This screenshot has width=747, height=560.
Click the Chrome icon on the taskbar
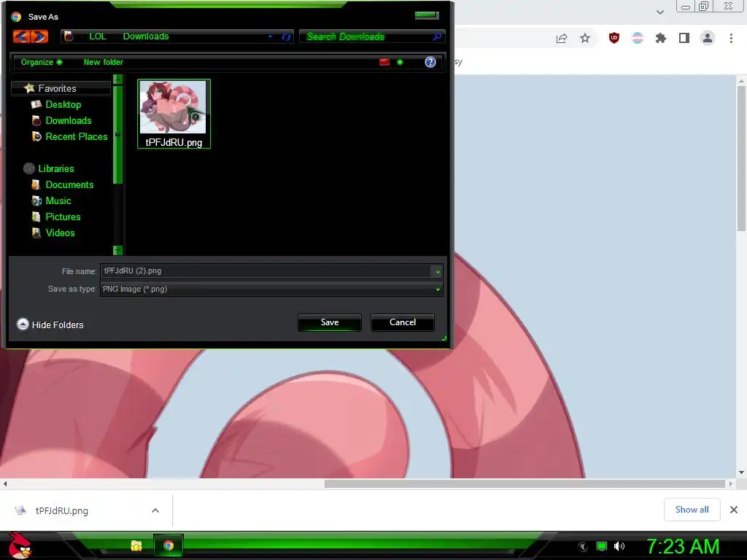(169, 545)
